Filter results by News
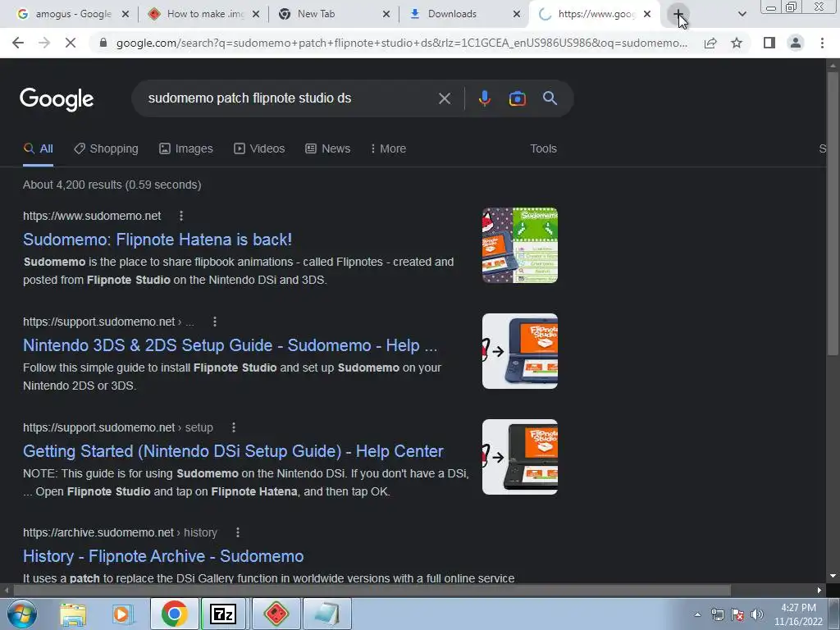 pyautogui.click(x=328, y=149)
